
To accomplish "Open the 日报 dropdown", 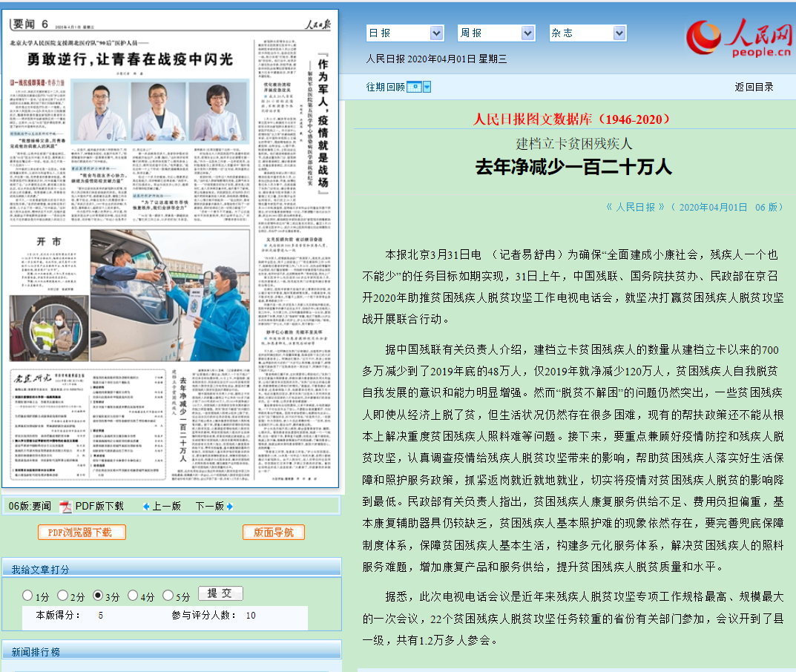I will click(405, 33).
